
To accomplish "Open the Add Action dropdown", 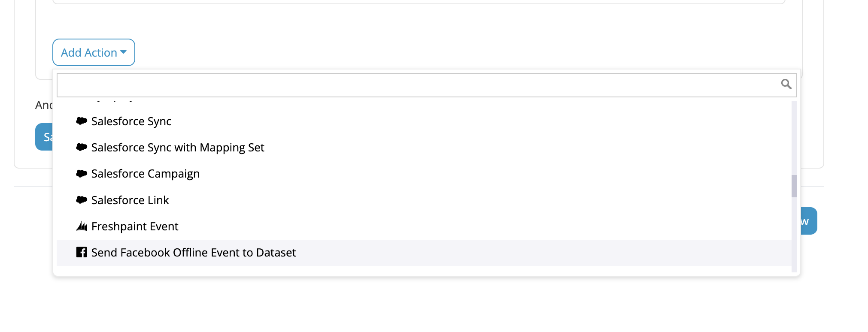I will (x=94, y=52).
